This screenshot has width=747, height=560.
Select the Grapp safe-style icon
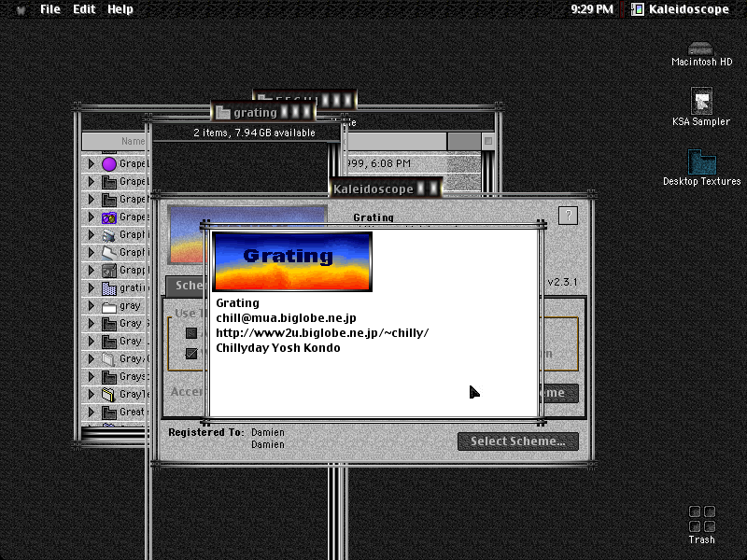click(109, 271)
